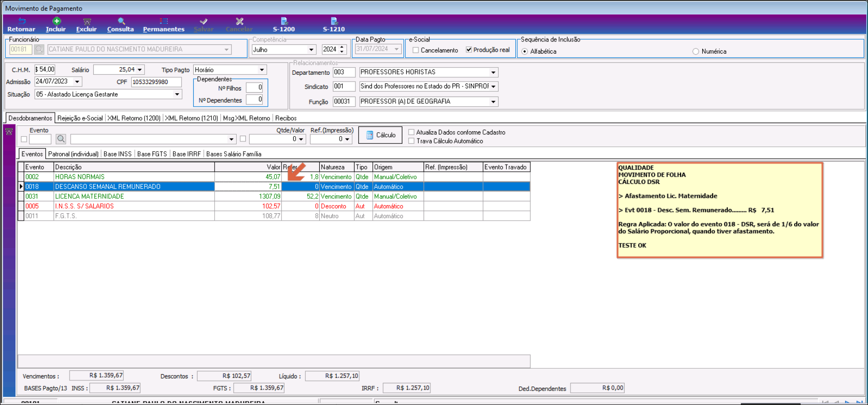Toggle the checkbox left of Qtde/Valor field

243,139
